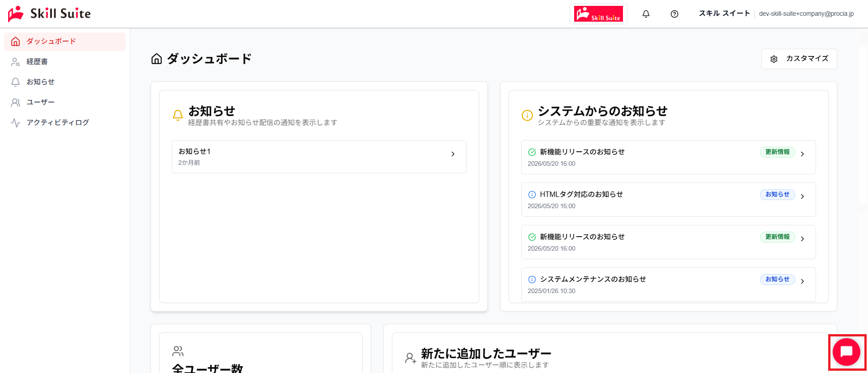Image resolution: width=868 pixels, height=373 pixels.
Task: Click the gear icon on カスタマイズ
Action: point(774,59)
